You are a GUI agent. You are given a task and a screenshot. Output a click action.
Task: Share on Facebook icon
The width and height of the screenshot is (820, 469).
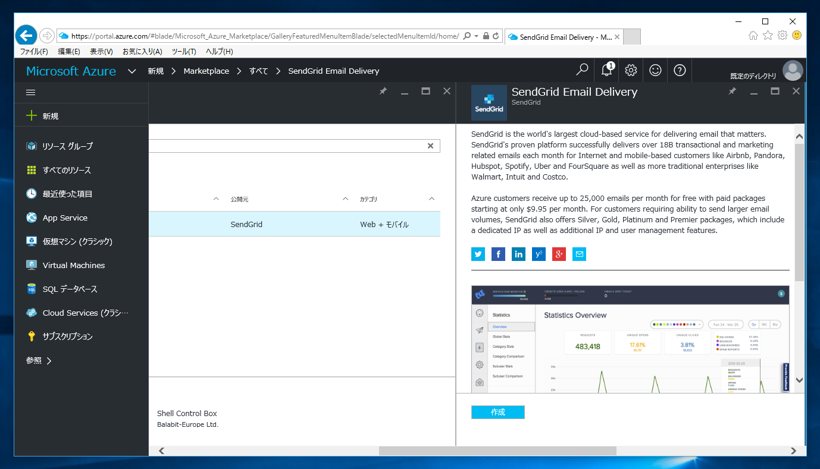point(498,254)
